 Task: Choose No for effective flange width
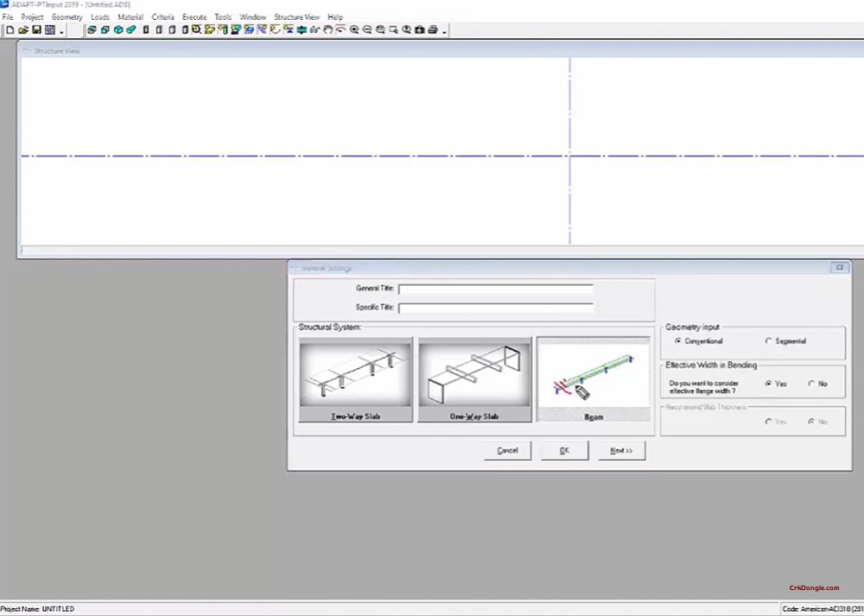pyautogui.click(x=810, y=384)
